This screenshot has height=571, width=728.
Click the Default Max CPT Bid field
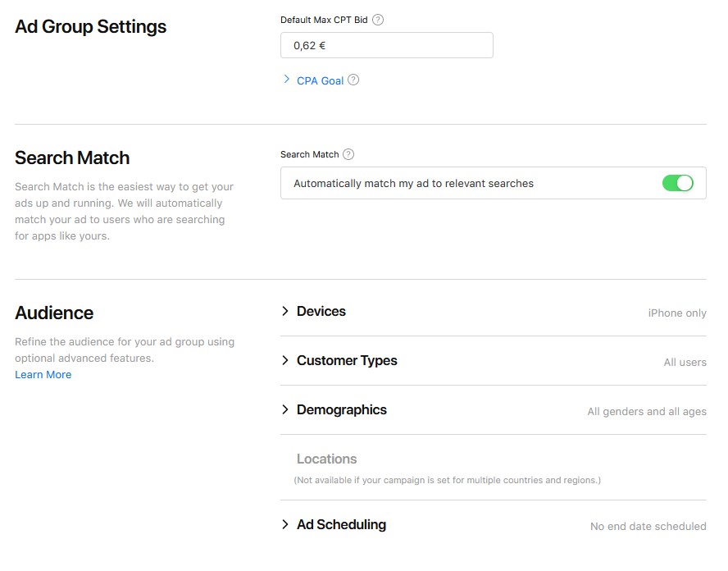386,45
